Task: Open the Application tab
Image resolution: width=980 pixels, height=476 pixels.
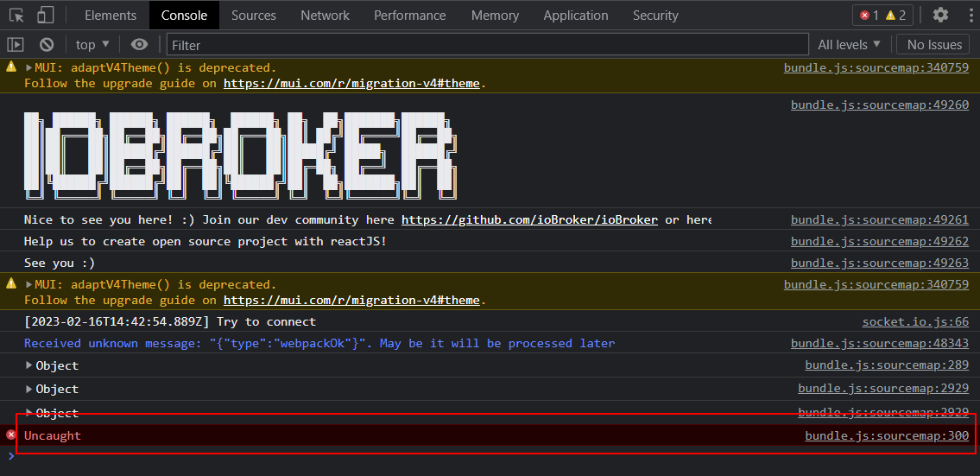Action: (x=576, y=15)
